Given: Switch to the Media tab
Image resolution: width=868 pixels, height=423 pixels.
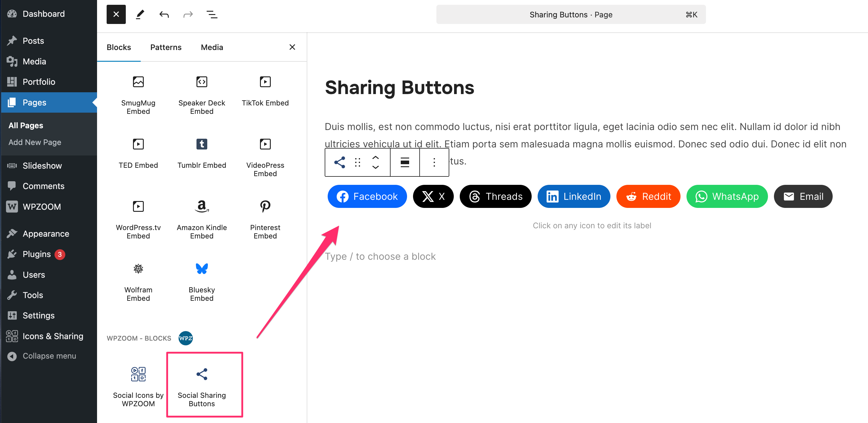Looking at the screenshot, I should pos(212,47).
